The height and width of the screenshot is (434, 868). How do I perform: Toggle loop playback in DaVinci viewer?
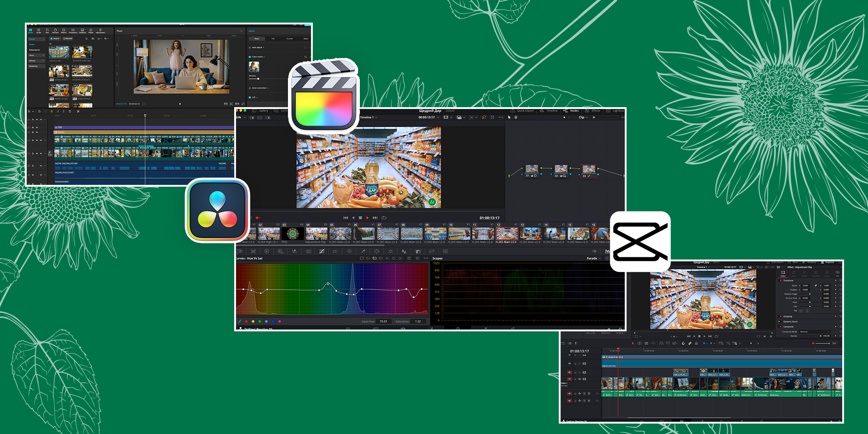coord(384,218)
